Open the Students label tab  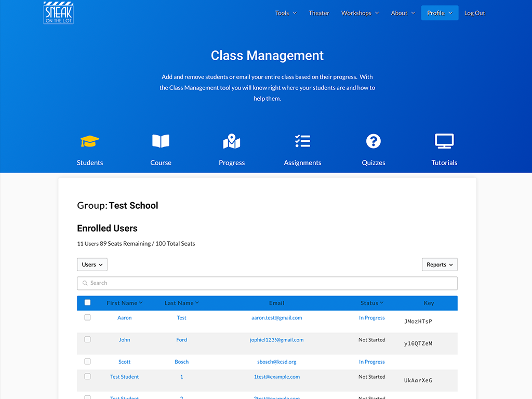89,163
